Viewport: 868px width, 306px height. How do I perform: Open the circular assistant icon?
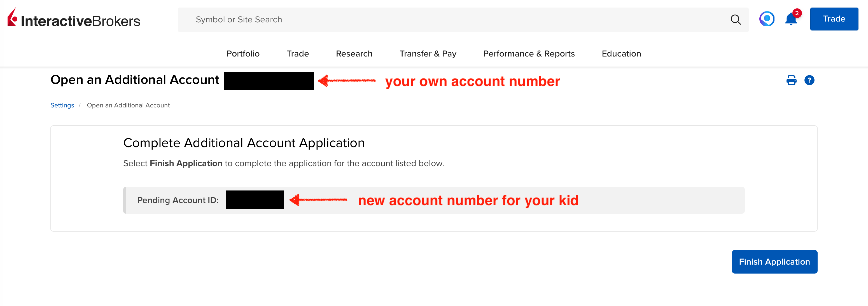(x=767, y=19)
